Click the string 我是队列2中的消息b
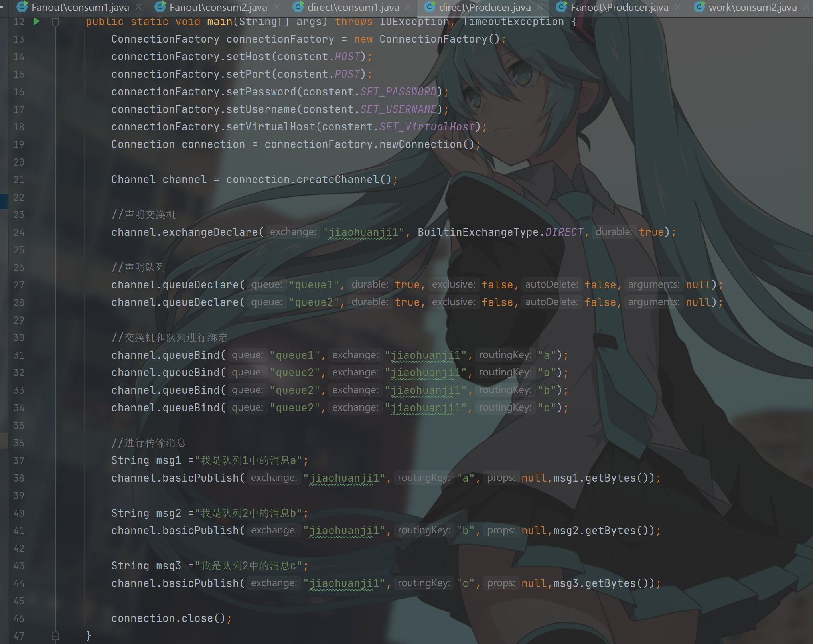This screenshot has width=813, height=644. tap(249, 513)
